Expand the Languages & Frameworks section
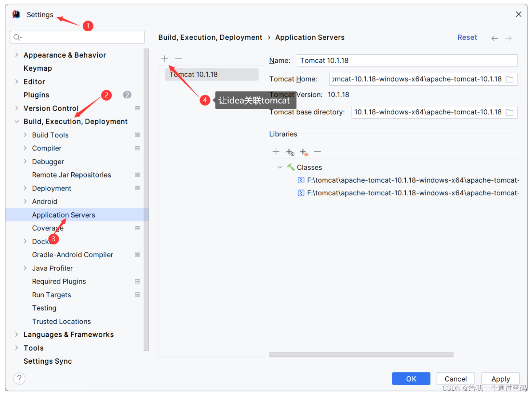This screenshot has height=395, width=532. click(16, 335)
